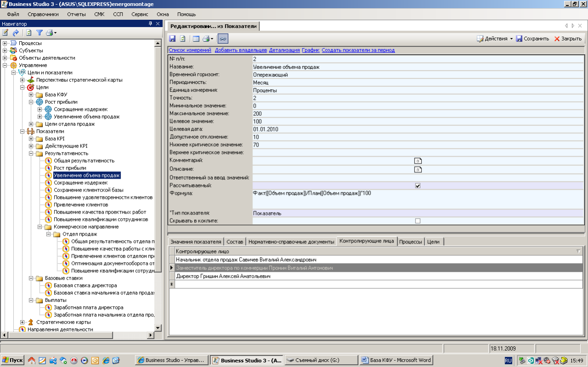The width and height of the screenshot is (588, 367).
Task: Enable the Скрывать в кокпите checkbox
Action: tap(418, 221)
